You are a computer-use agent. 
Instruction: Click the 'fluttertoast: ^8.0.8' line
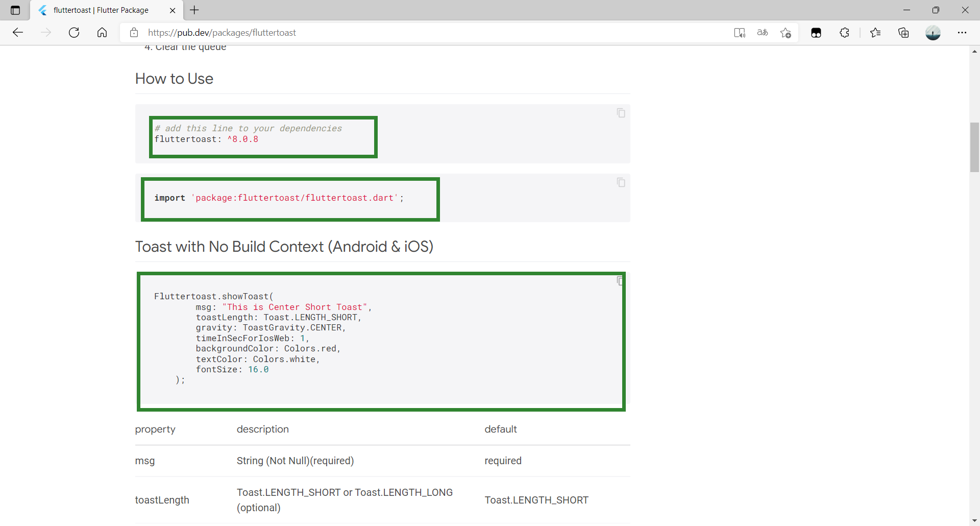[206, 139]
